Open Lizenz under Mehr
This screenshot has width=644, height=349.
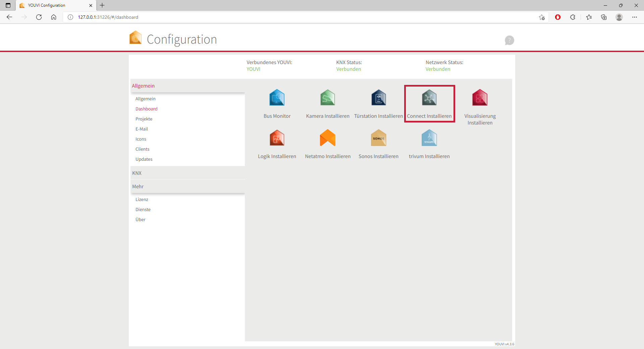142,199
